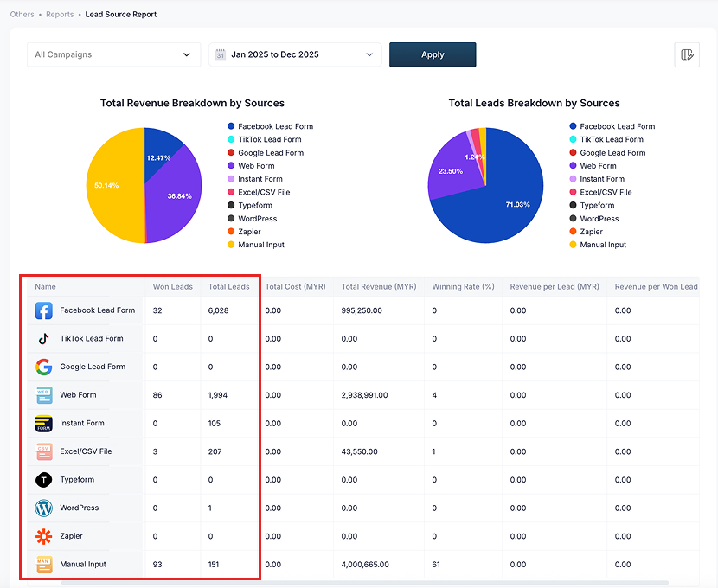Open the Reports breadcrumb link
The image size is (718, 588).
60,14
